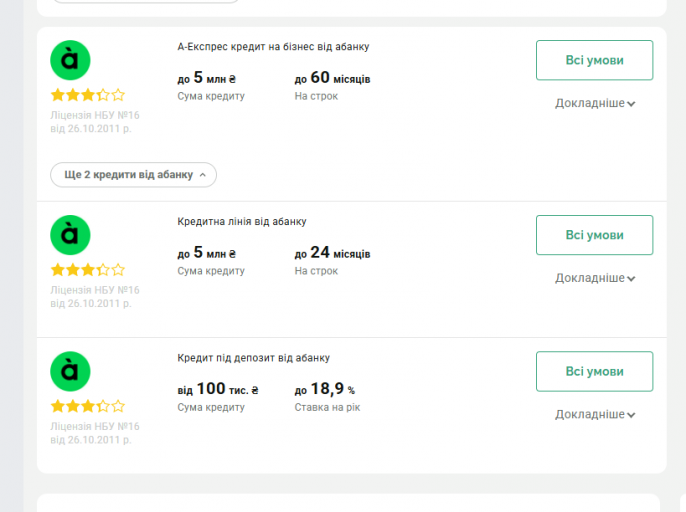Click star rating in Кредитна лінія card

click(x=88, y=270)
